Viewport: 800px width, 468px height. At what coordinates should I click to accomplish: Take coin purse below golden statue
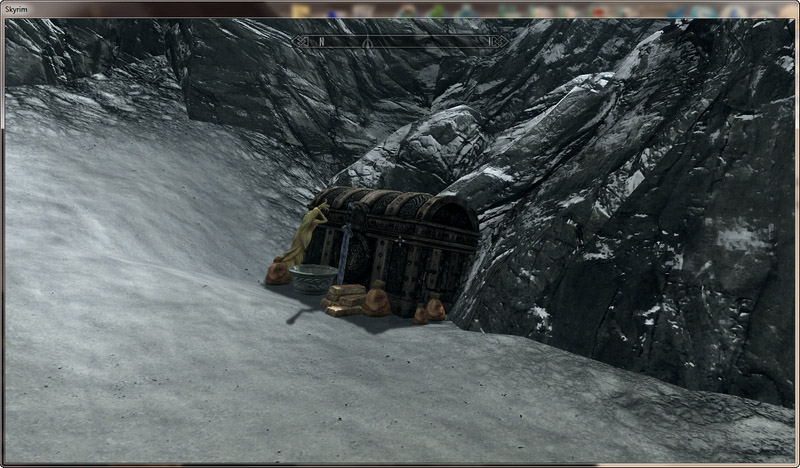tap(278, 273)
